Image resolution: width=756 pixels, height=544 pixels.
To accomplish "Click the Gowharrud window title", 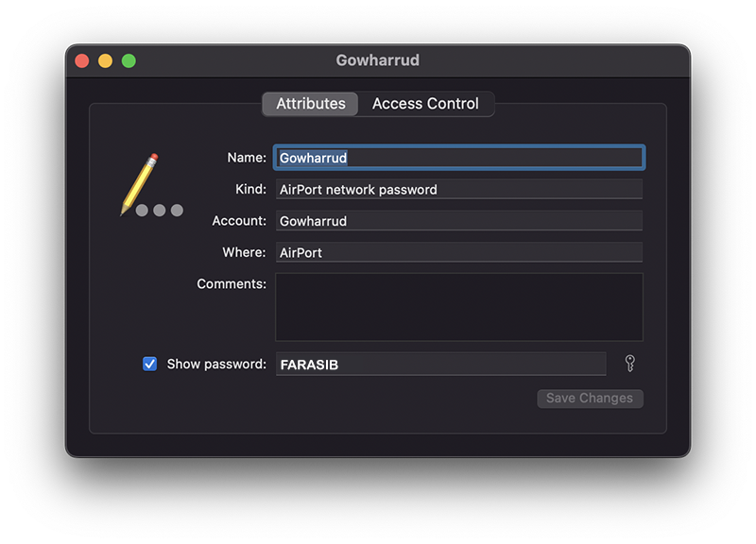I will 377,60.
